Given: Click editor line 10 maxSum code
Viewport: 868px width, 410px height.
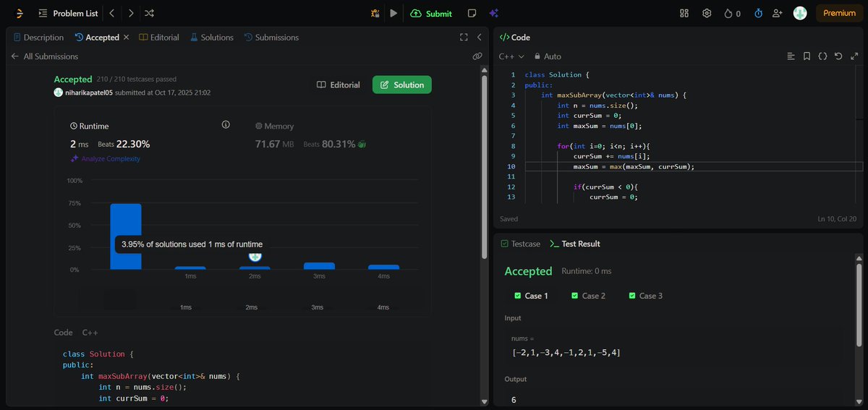Looking at the screenshot, I should coord(634,166).
